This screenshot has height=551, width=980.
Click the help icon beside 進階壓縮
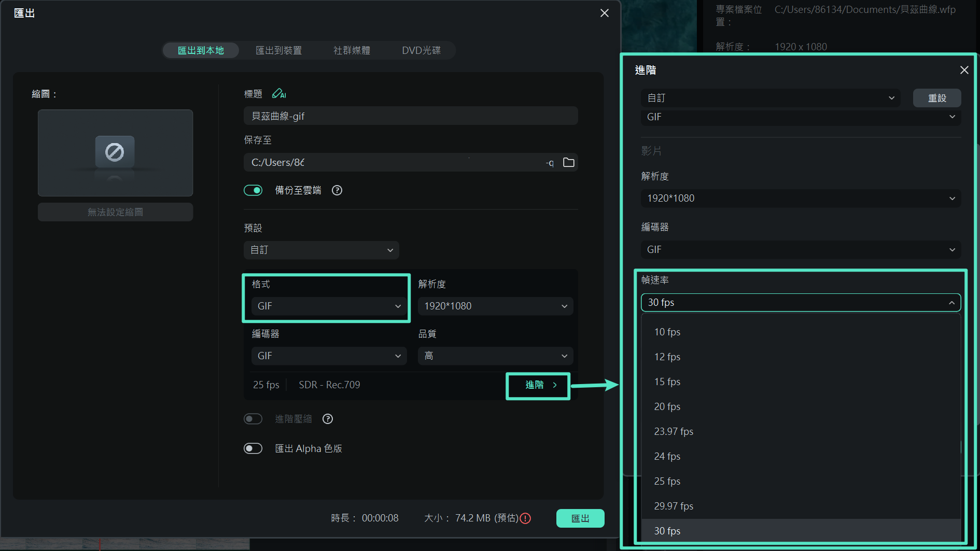pyautogui.click(x=328, y=419)
